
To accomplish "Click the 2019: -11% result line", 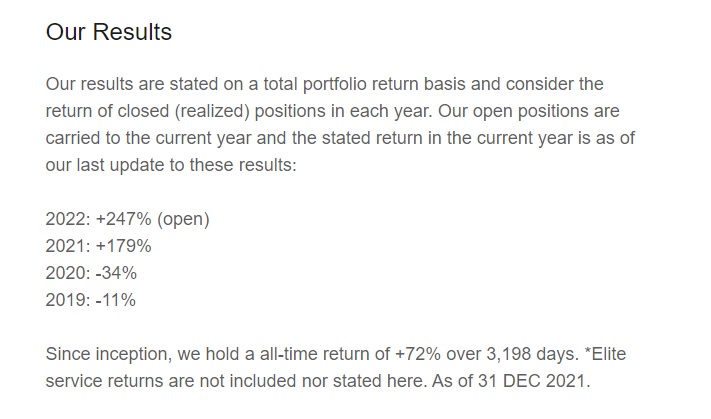I will tap(91, 300).
